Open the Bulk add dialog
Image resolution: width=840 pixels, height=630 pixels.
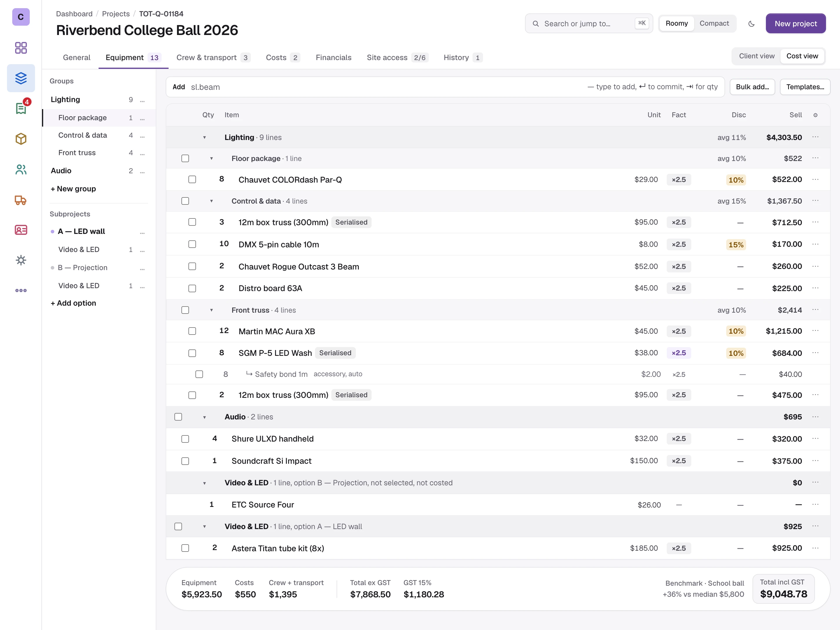752,87
